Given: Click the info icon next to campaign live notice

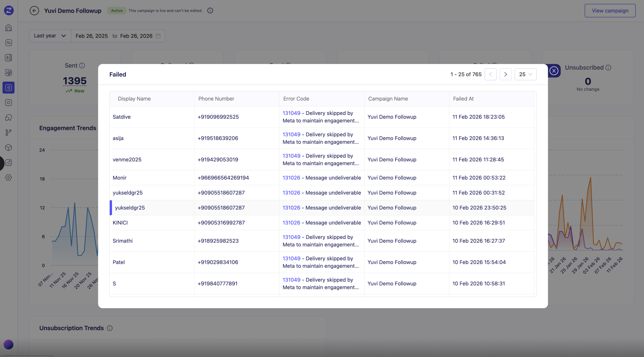Looking at the screenshot, I should 210,11.
